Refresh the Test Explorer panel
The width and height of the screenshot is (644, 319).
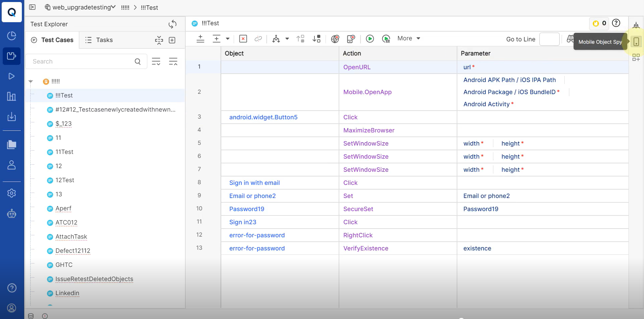click(173, 24)
